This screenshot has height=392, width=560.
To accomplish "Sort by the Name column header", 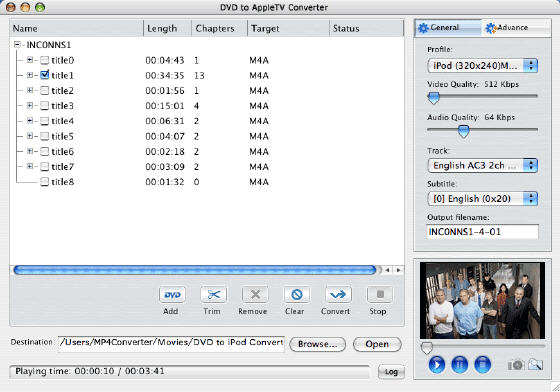I will tap(77, 28).
